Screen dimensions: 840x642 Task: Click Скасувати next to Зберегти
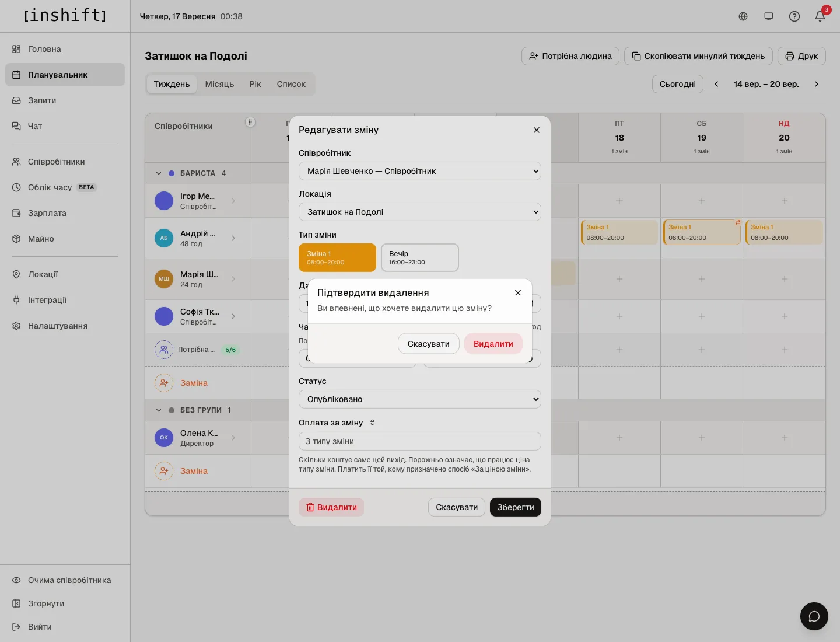tap(457, 507)
